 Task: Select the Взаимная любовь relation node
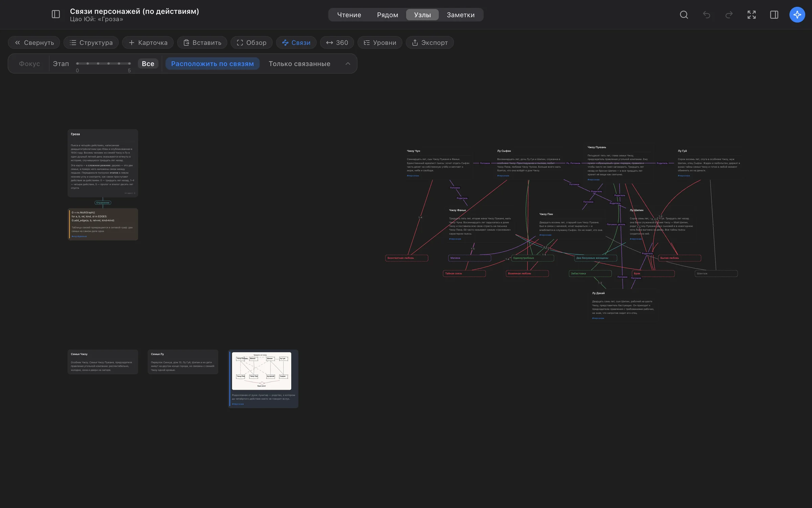(527, 273)
